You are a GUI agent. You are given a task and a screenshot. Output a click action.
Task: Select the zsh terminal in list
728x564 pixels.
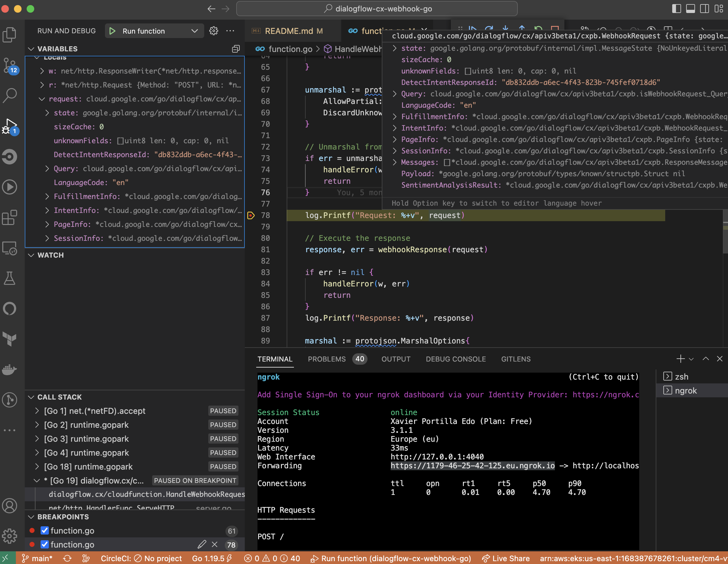tap(681, 376)
